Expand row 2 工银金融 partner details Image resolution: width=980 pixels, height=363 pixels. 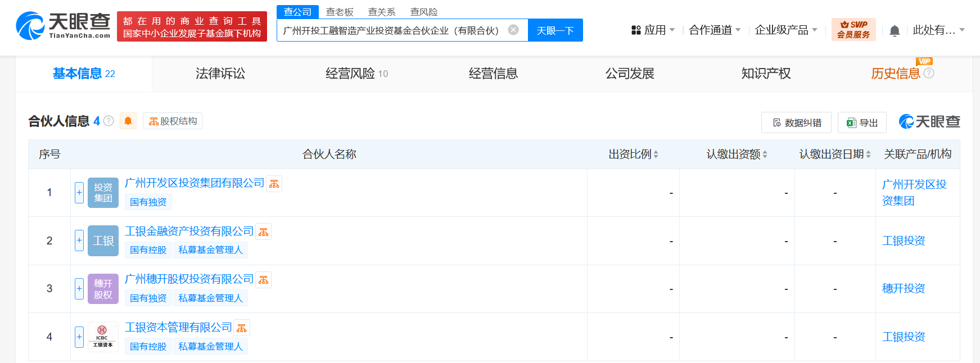pos(79,241)
